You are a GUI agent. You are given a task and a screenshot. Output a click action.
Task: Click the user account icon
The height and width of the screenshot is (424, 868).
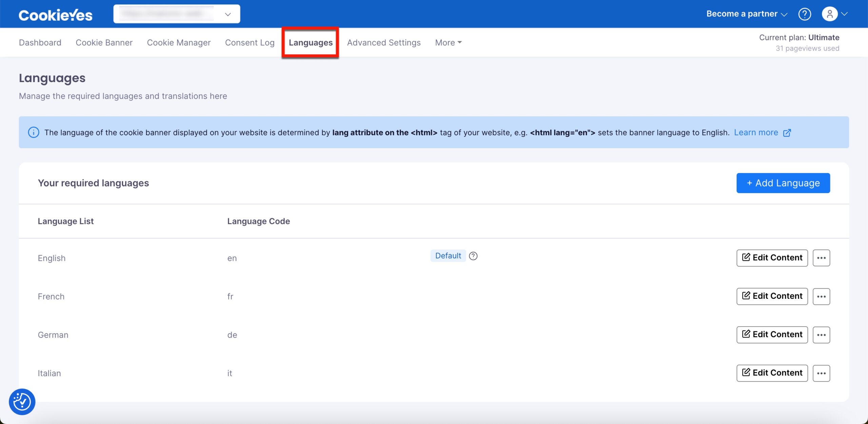click(x=830, y=14)
